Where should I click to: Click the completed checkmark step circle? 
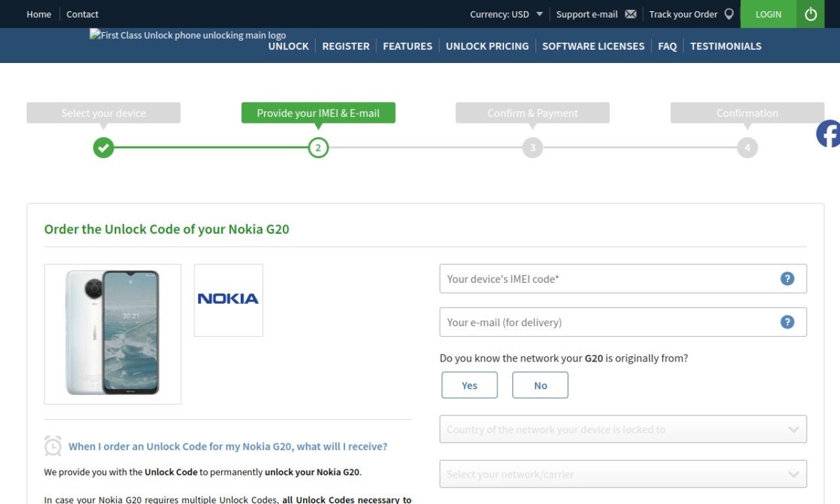pyautogui.click(x=103, y=148)
